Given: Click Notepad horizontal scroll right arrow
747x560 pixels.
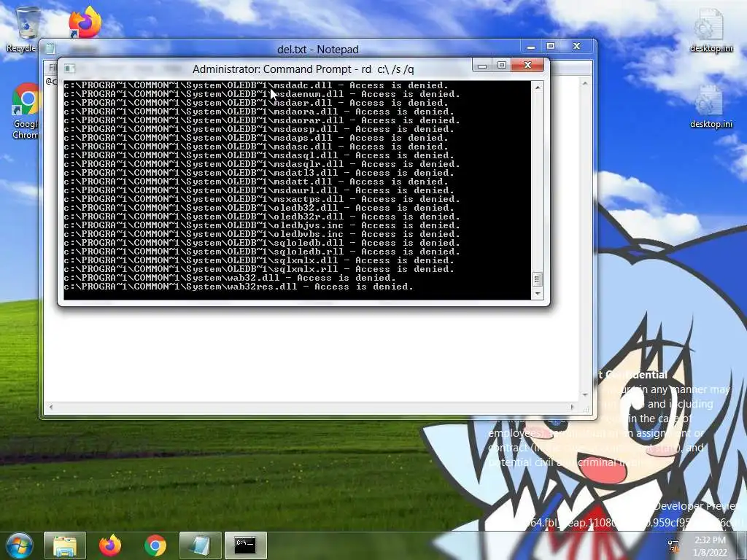Looking at the screenshot, I should pyautogui.click(x=573, y=407).
